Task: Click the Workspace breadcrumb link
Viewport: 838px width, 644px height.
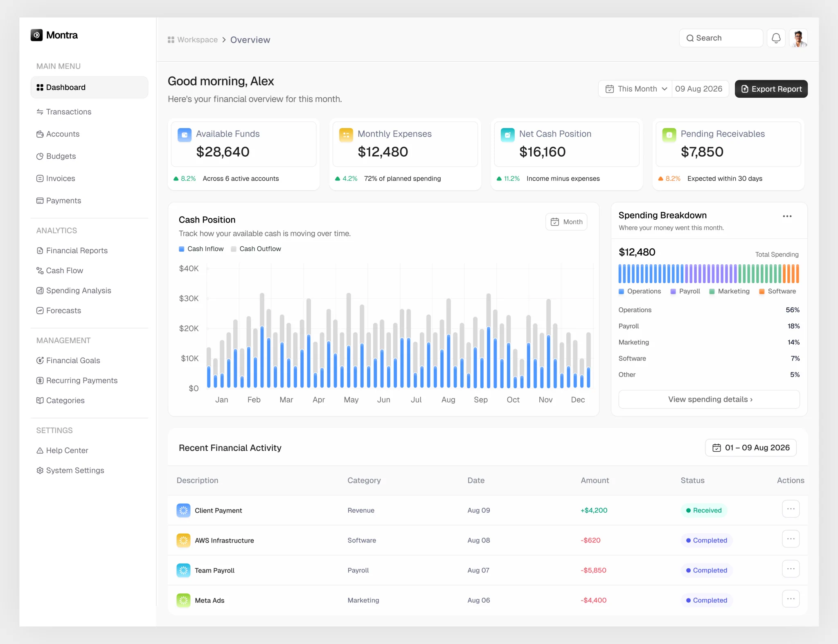Action: pos(197,40)
